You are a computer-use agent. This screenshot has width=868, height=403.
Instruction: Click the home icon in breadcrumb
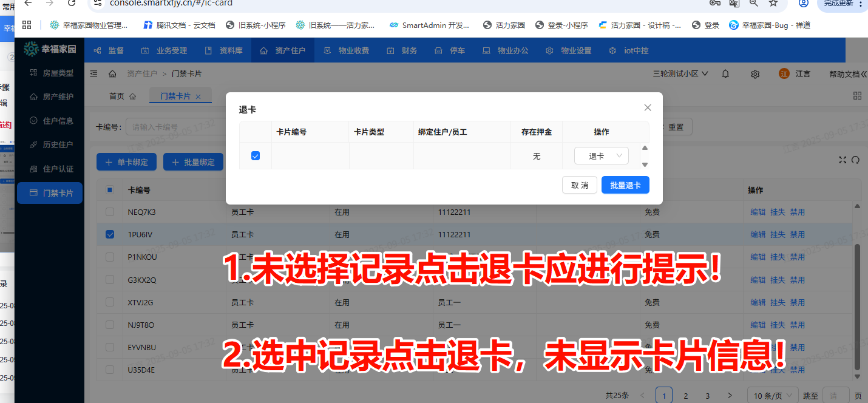point(112,73)
